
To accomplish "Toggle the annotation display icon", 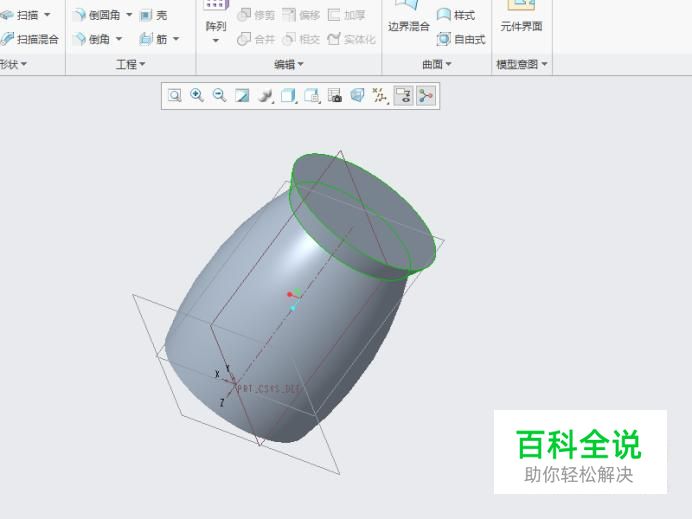I will click(403, 95).
